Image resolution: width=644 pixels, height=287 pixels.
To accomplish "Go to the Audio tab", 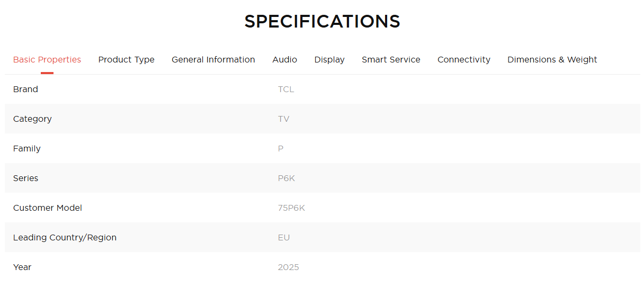I will (284, 60).
